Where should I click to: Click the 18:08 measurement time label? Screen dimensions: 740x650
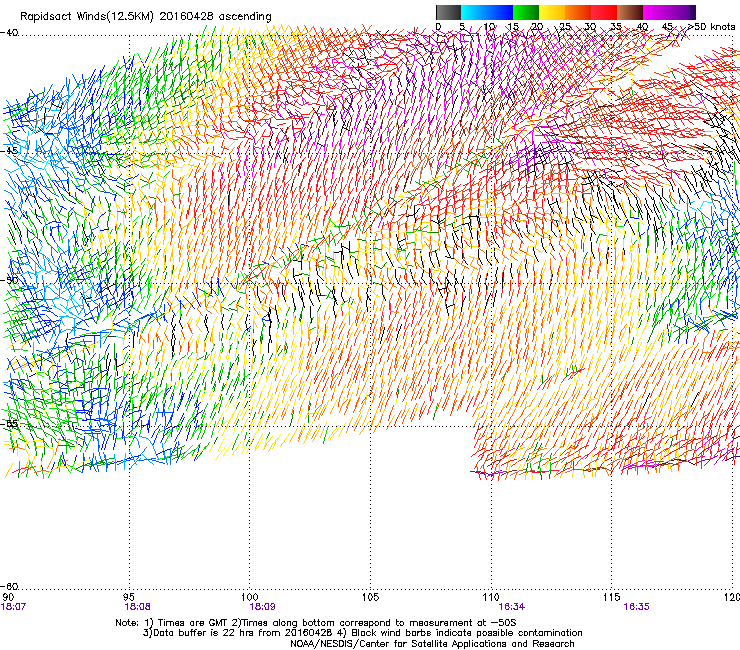(137, 607)
